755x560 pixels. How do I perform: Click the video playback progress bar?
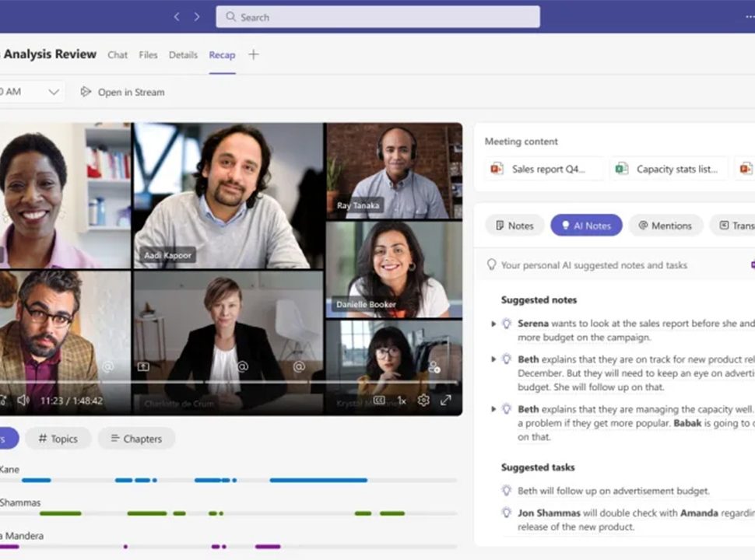click(228, 382)
